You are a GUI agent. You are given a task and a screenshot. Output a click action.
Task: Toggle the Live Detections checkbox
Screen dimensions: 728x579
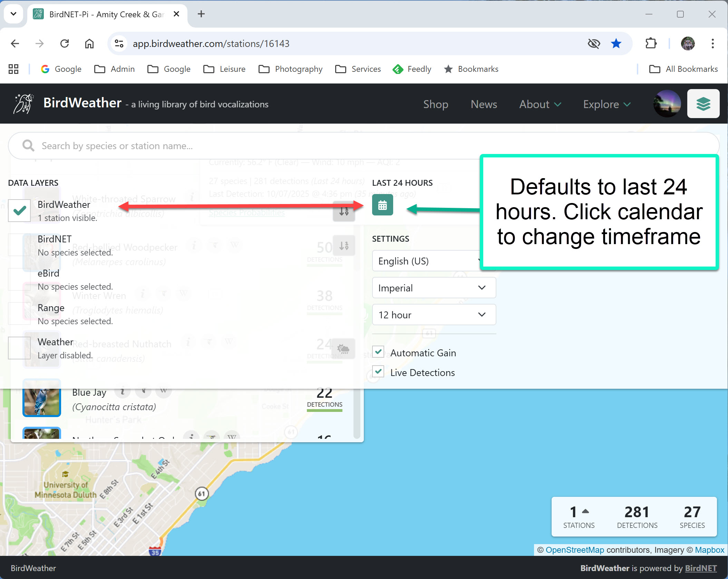coord(378,372)
